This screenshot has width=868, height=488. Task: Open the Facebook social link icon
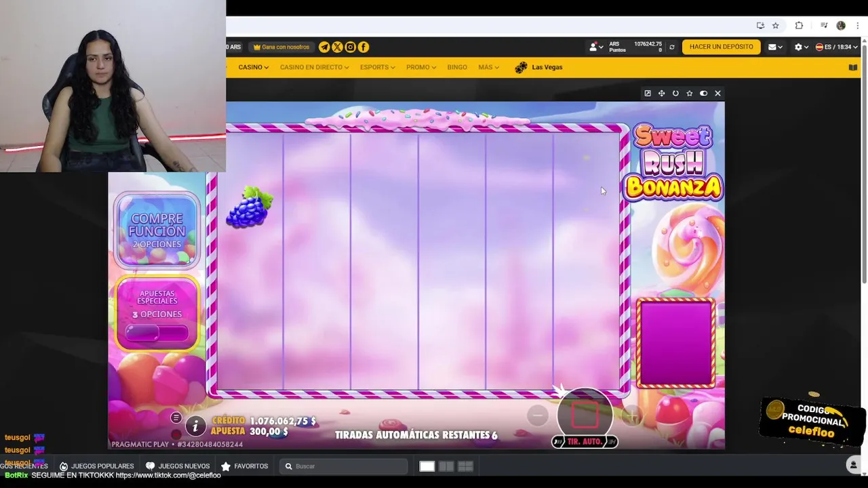pyautogui.click(x=363, y=47)
